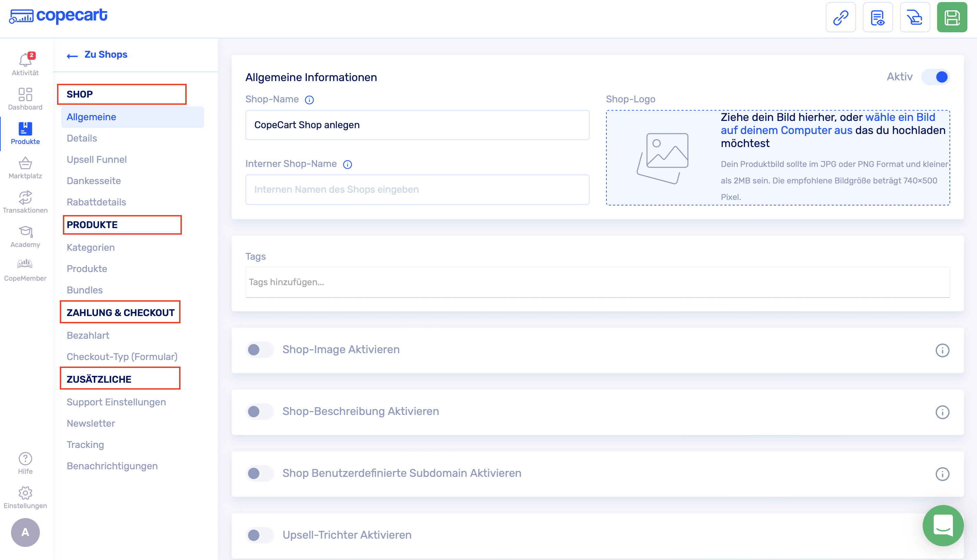977x560 pixels.
Task: Click the info icon next to Shop-Name
Action: [309, 100]
